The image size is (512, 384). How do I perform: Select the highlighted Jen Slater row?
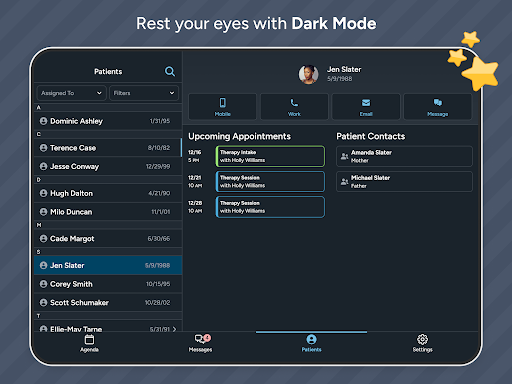(108, 265)
